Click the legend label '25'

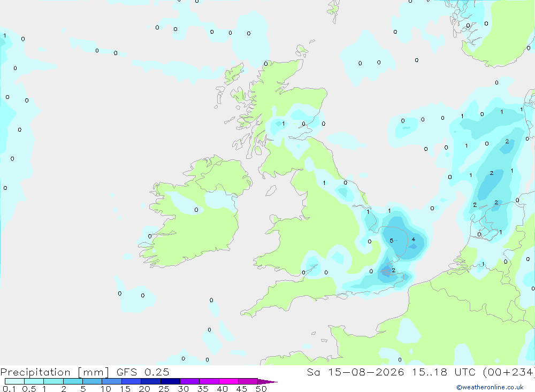click(164, 389)
